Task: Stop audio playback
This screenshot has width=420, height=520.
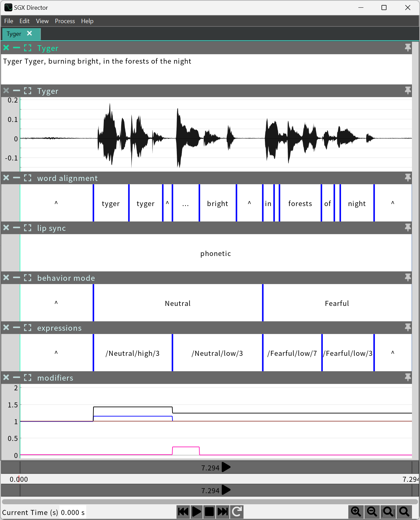Action: click(209, 512)
